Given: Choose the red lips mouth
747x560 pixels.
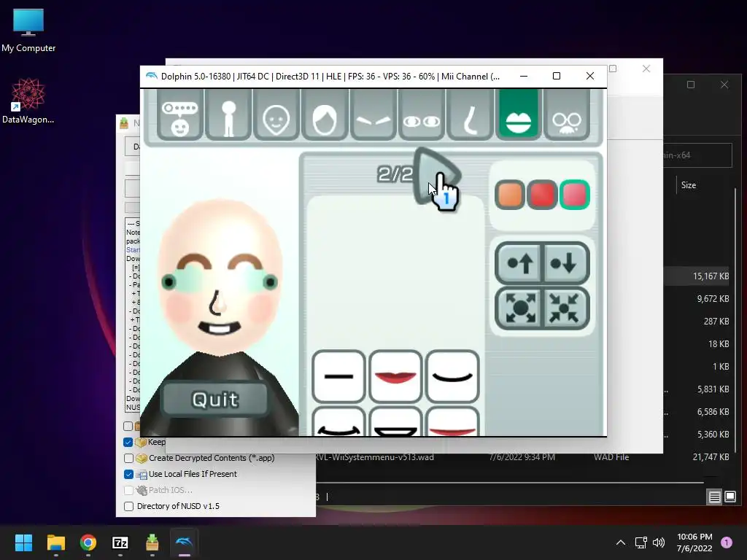Looking at the screenshot, I should (x=395, y=376).
